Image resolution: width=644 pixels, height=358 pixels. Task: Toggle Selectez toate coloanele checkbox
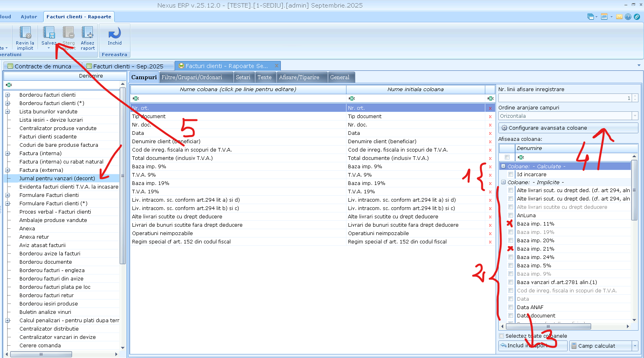tap(502, 336)
